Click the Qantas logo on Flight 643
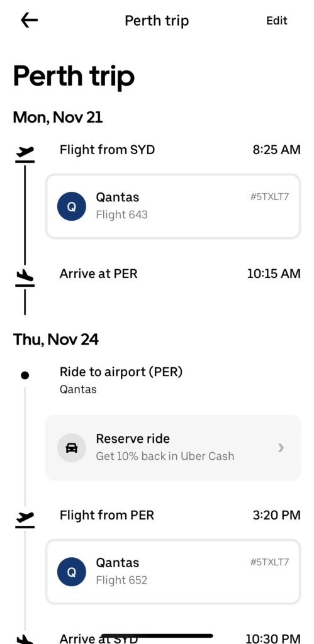Viewport: 314px width, 644px height. [x=72, y=206]
